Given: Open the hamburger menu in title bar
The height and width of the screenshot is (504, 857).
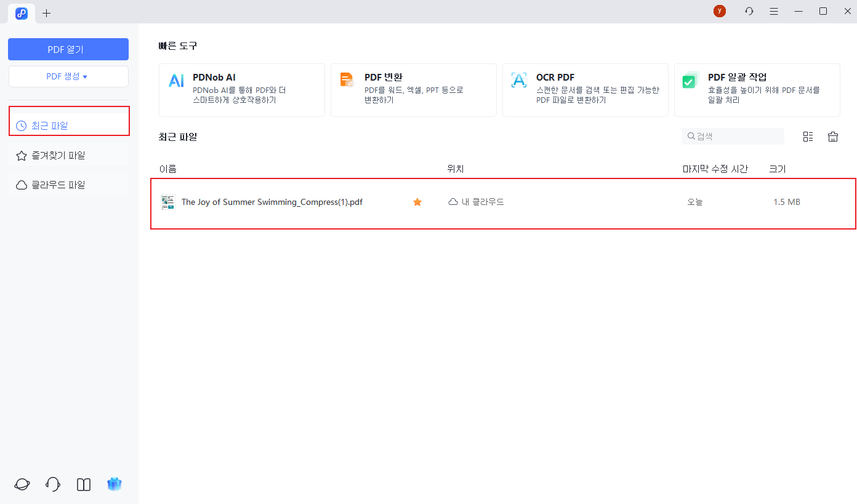Looking at the screenshot, I should [774, 11].
